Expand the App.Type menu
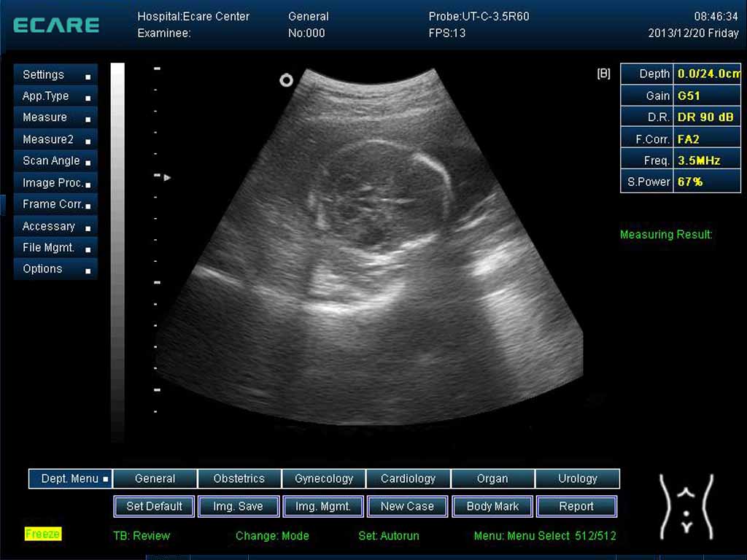The image size is (747, 560). point(55,96)
